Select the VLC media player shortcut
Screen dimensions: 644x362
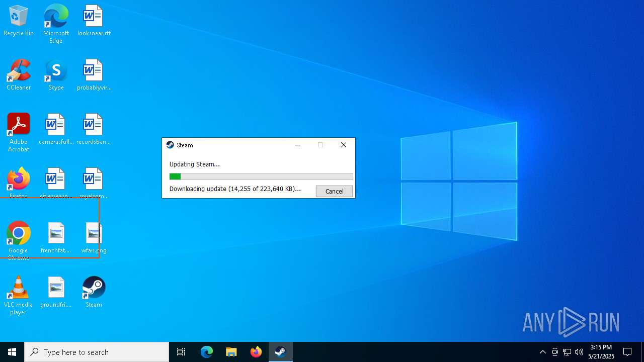19,296
